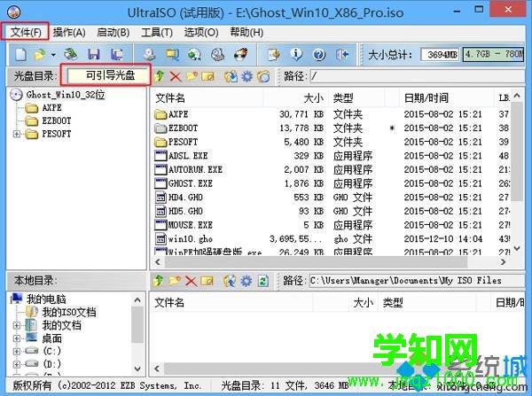
Task: Expand the (C:) drive tree node
Action: coord(16,351)
